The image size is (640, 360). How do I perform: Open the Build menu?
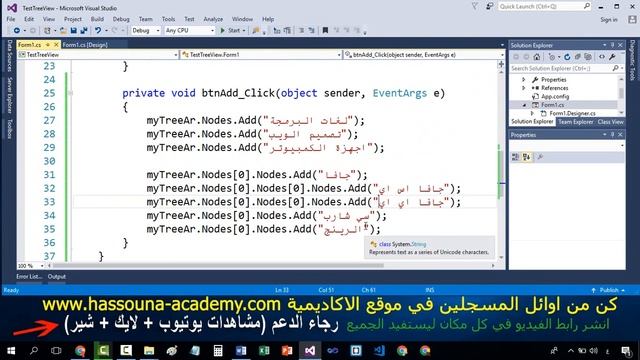97,19
